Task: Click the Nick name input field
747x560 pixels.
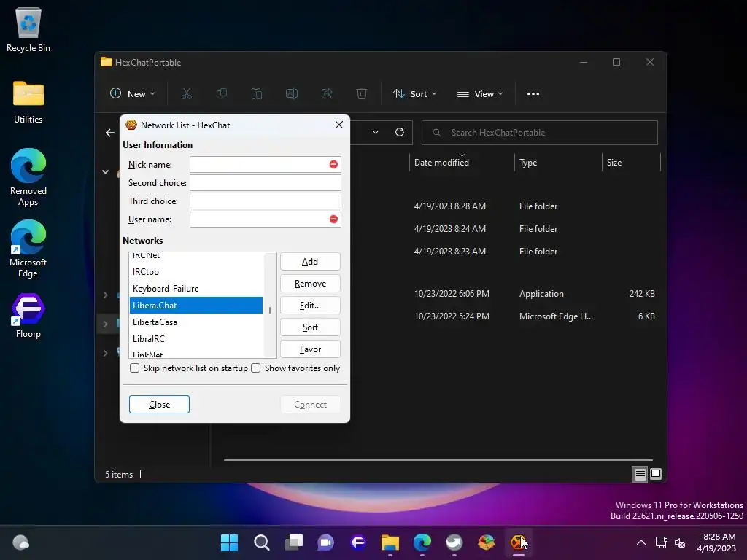Action: pyautogui.click(x=266, y=164)
